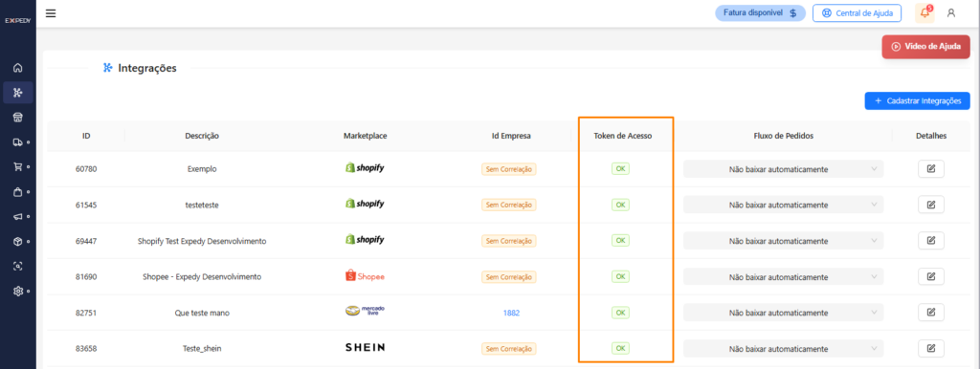This screenshot has width=980, height=369.
Task: Click the Mercado Livre logo in row 82751
Action: 365,311
